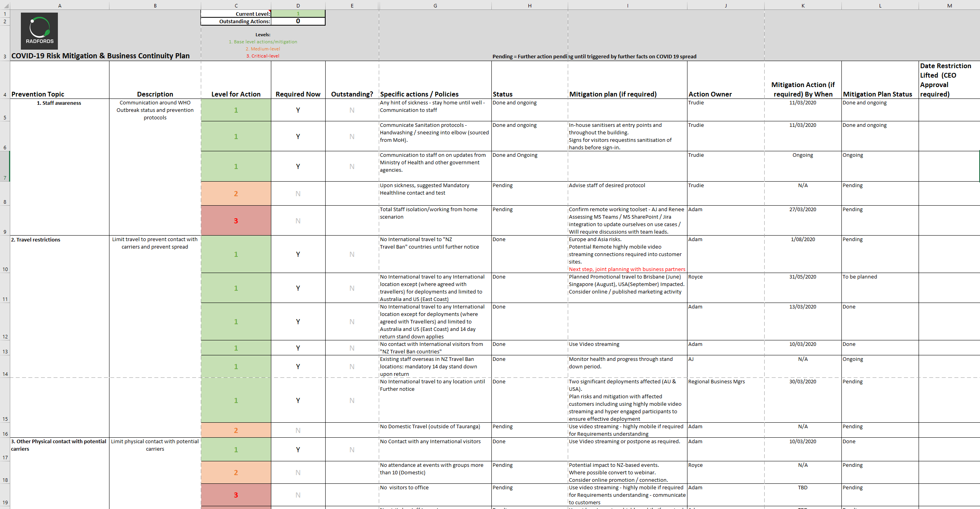Select the date cell '1/08/2020'
The width and height of the screenshot is (980, 509).
tap(803, 254)
